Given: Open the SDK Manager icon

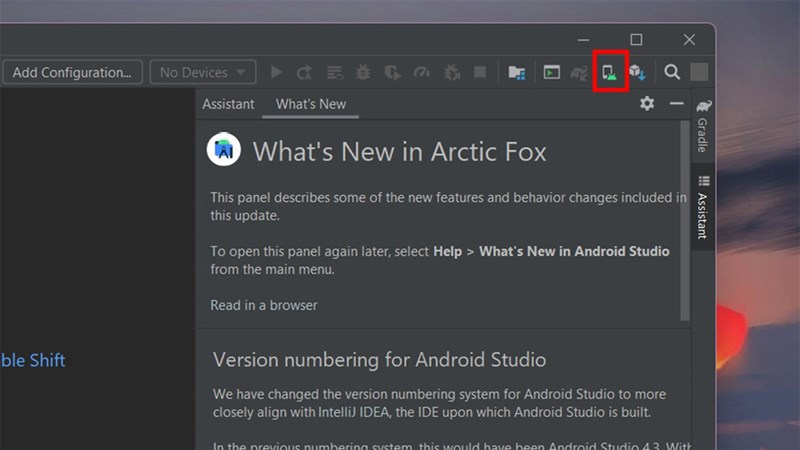Looking at the screenshot, I should pos(637,72).
